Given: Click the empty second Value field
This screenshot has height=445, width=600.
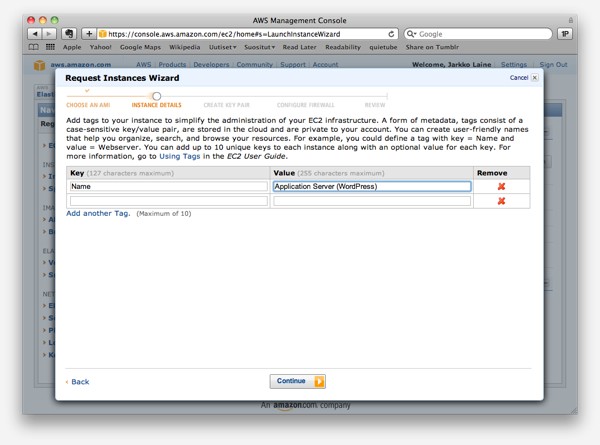Looking at the screenshot, I should (372, 201).
